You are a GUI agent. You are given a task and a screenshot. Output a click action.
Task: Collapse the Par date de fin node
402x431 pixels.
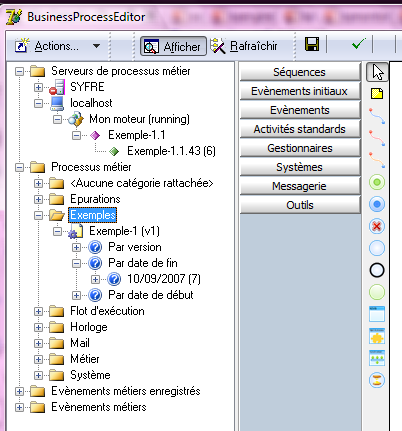tap(76, 263)
